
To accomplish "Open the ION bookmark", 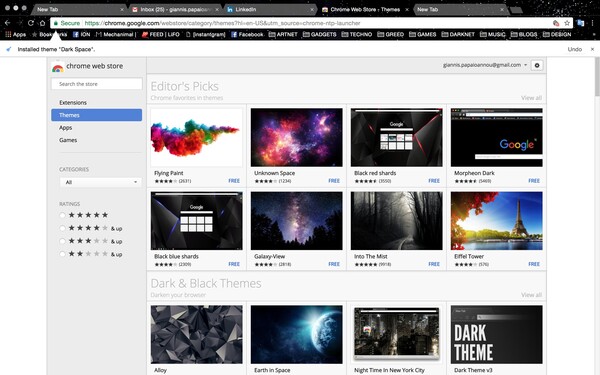I will pos(82,34).
